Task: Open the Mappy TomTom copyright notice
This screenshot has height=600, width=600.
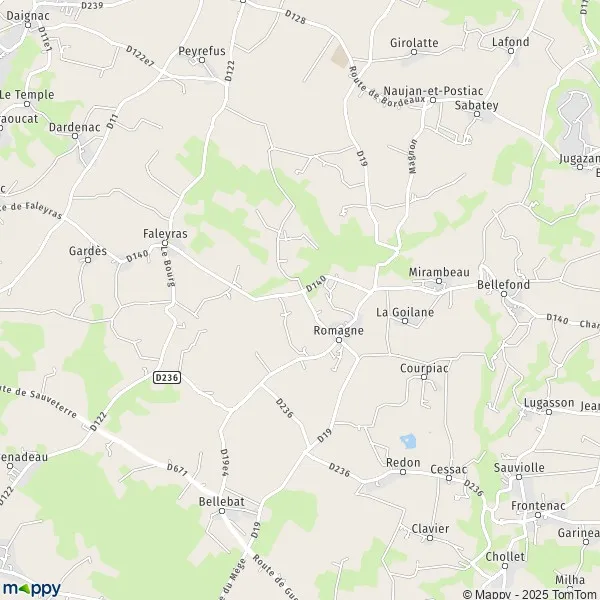Action: [531, 594]
